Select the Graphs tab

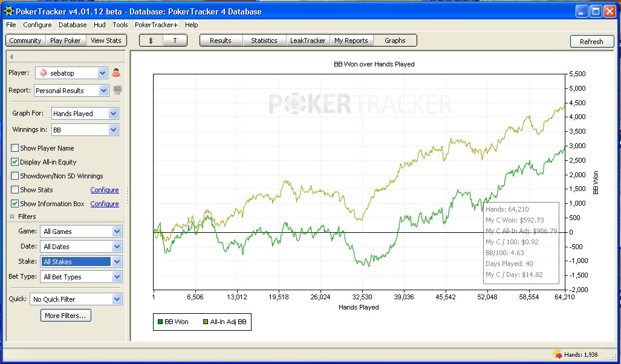point(395,41)
